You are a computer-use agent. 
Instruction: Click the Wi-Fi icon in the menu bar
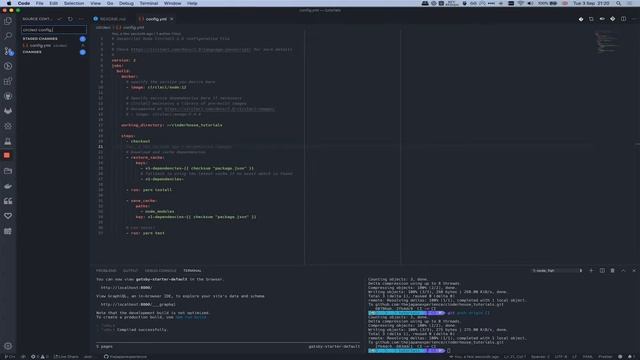[521, 3]
